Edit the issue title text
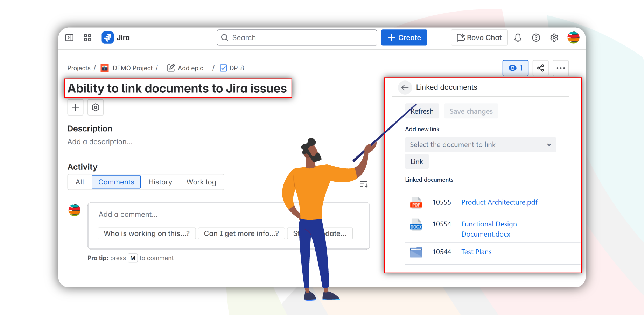The image size is (644, 315). click(x=177, y=89)
